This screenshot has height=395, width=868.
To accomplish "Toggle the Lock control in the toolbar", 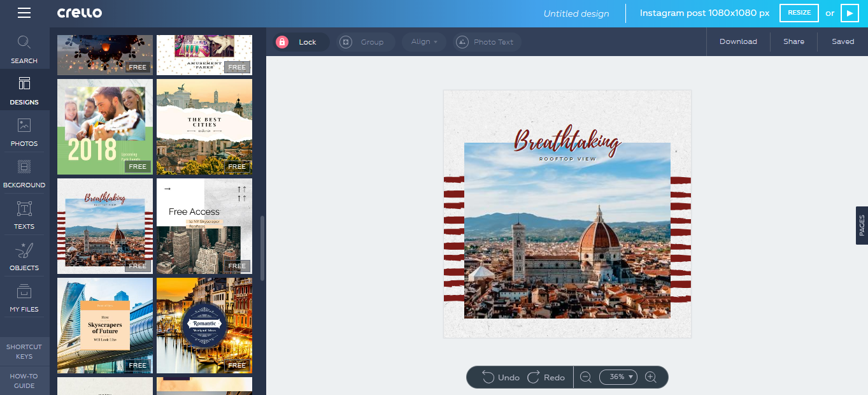I will 301,41.
